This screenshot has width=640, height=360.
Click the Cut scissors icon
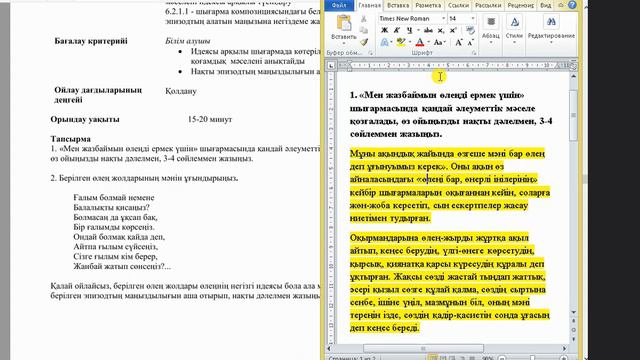pyautogui.click(x=364, y=19)
